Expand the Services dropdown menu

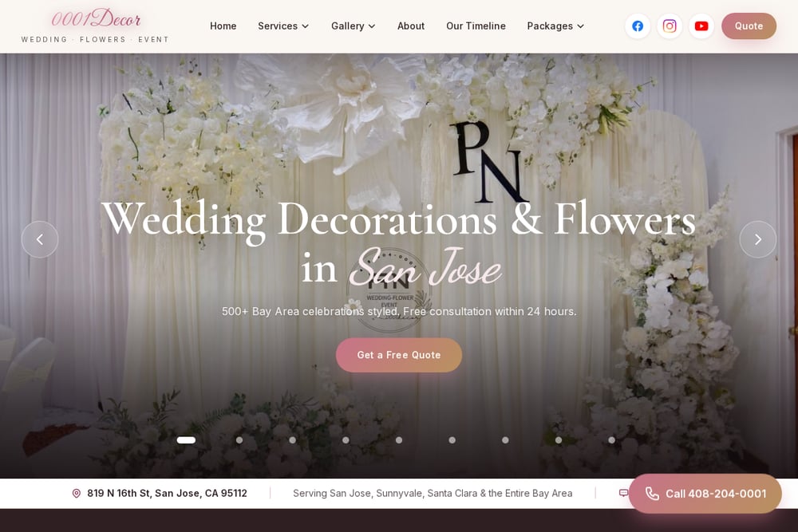[283, 26]
